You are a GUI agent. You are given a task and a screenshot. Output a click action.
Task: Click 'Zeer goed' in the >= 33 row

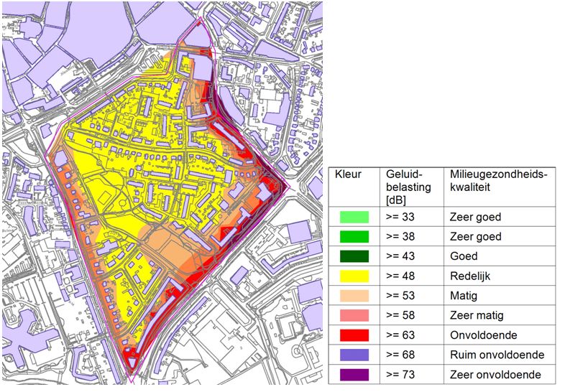475,218
